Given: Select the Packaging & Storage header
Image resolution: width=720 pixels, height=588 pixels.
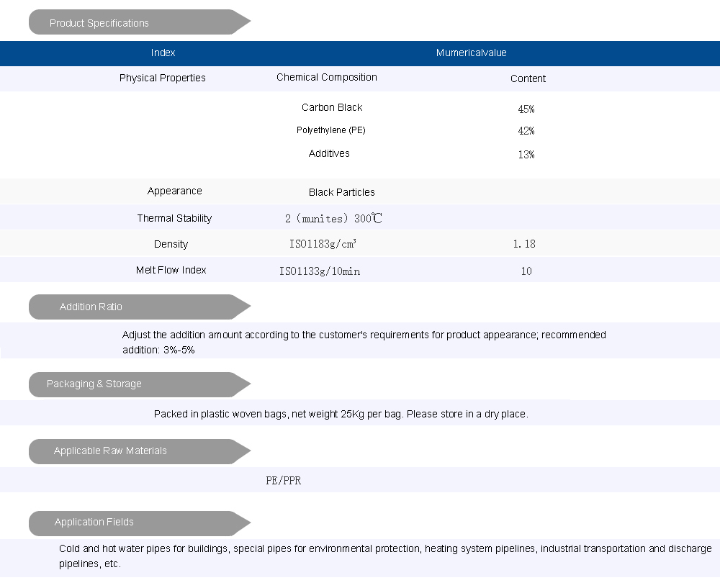Looking at the screenshot, I should pyautogui.click(x=94, y=384).
